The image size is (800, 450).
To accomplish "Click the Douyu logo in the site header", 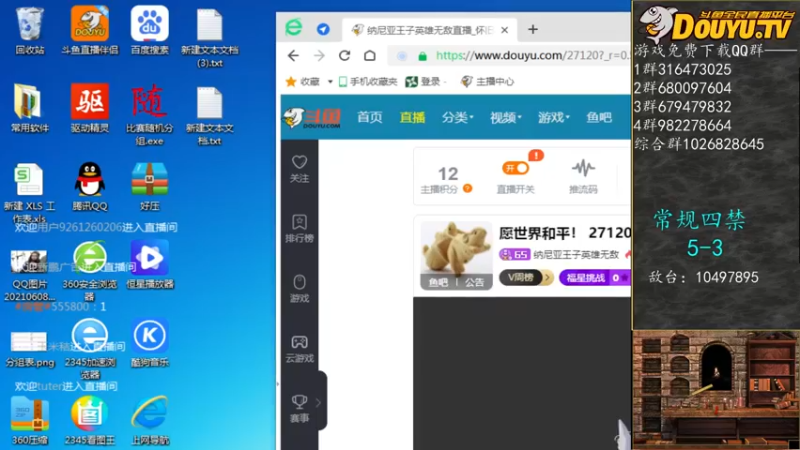I will (x=312, y=118).
